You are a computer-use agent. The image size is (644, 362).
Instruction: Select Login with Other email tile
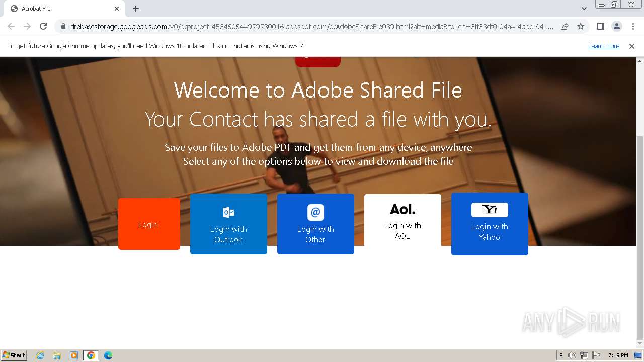coord(315,224)
